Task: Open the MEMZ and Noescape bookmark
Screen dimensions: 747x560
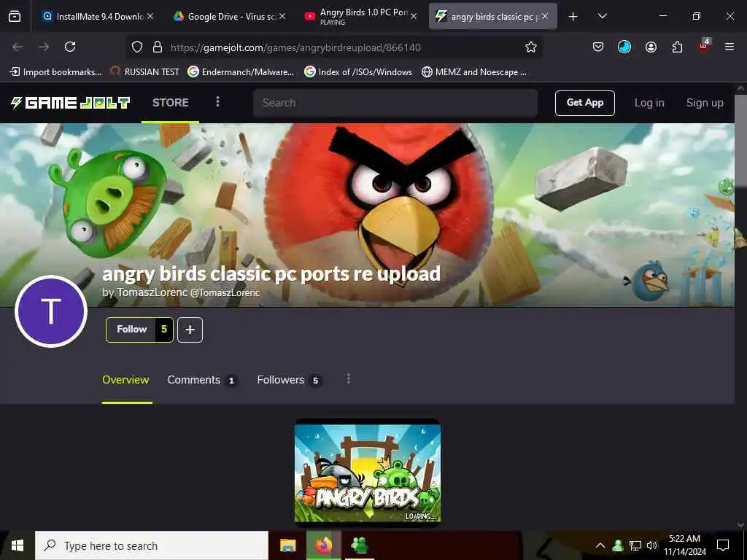Action: [x=474, y=72]
